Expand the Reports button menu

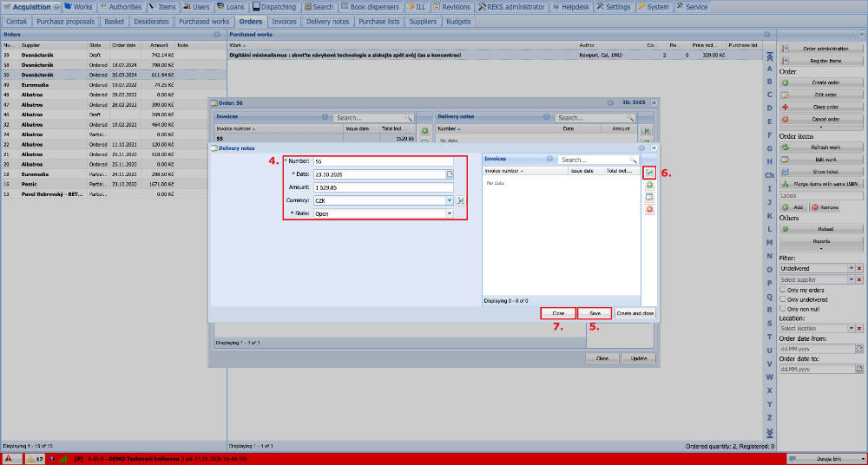821,243
